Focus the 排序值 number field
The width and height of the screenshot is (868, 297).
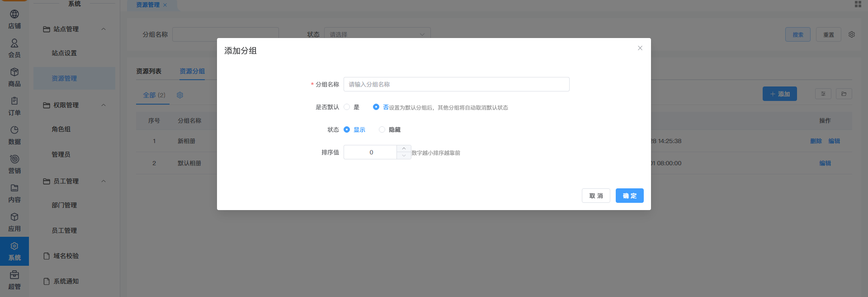pyautogui.click(x=371, y=152)
